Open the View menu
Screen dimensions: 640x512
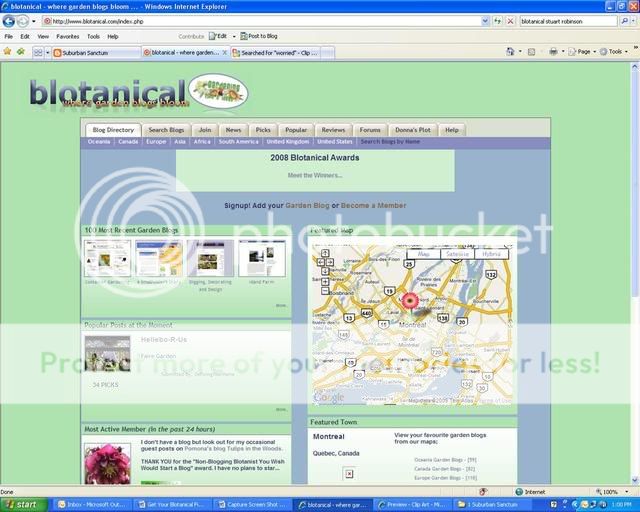(x=43, y=36)
